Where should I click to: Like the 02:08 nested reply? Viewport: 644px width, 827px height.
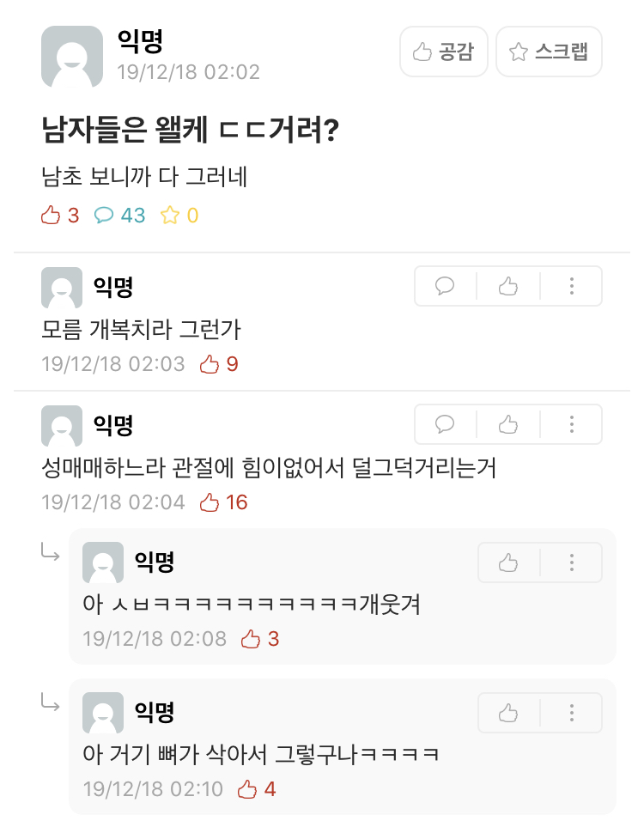coord(508,562)
